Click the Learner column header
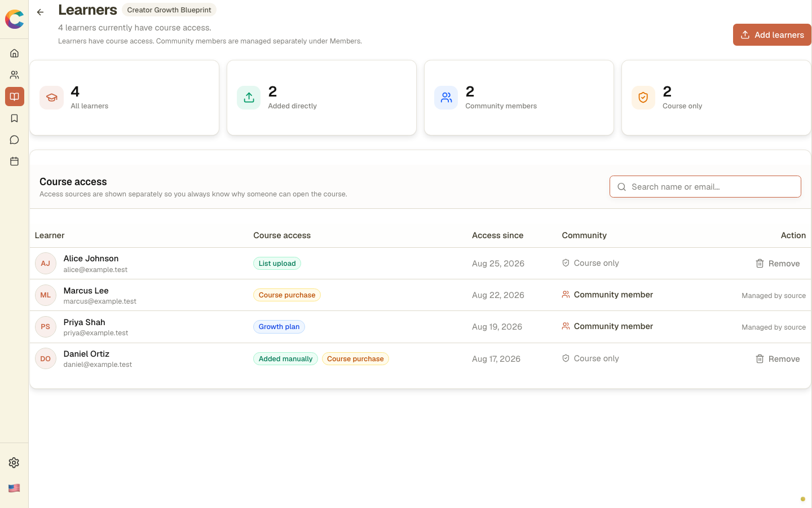The height and width of the screenshot is (508, 812). click(x=50, y=235)
